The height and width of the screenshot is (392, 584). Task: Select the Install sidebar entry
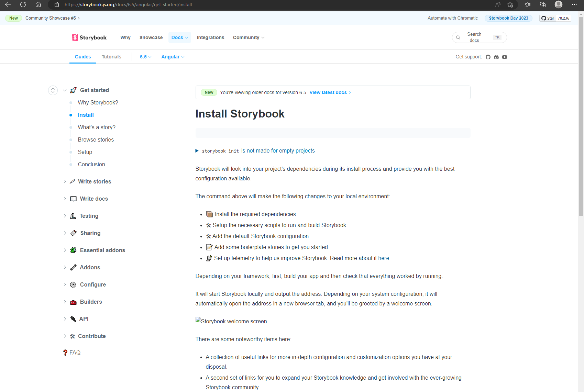point(86,115)
